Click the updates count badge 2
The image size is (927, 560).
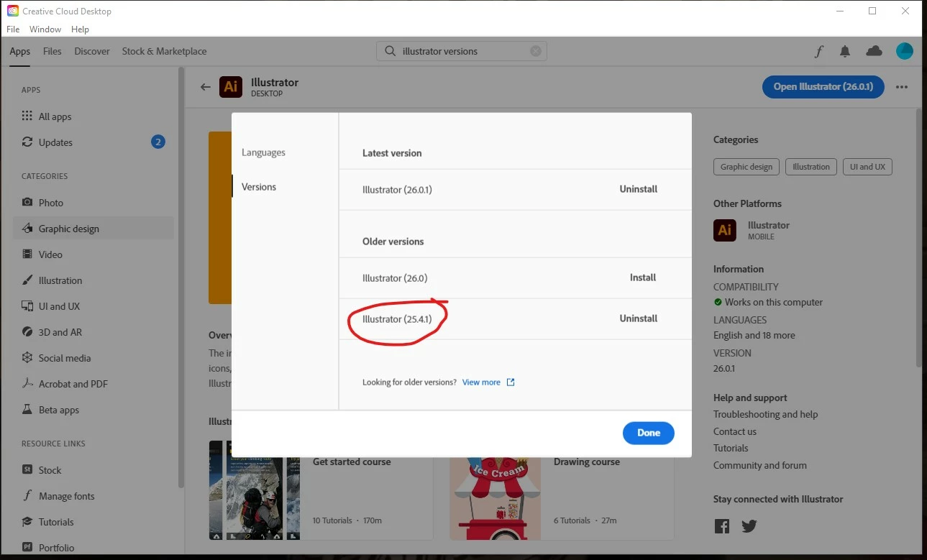point(158,142)
